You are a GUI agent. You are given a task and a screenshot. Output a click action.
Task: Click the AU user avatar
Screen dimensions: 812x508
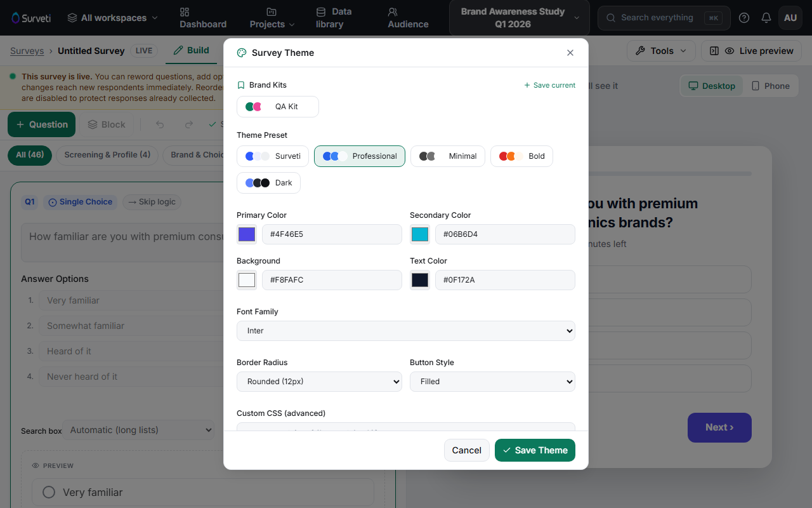coord(790,18)
